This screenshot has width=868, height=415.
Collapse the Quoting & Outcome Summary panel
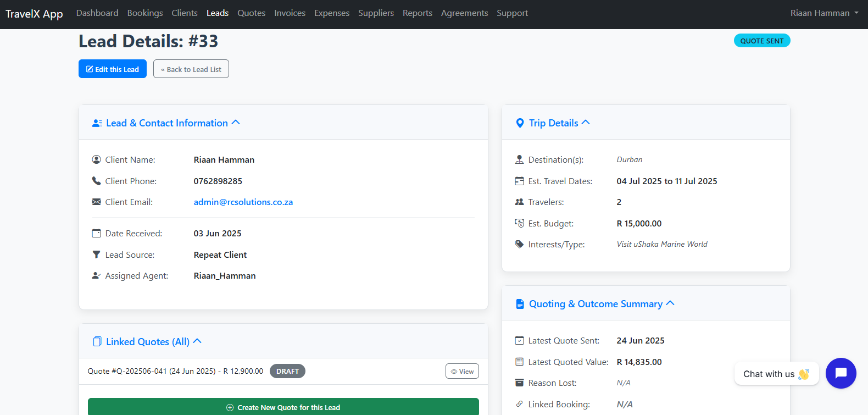tap(670, 303)
